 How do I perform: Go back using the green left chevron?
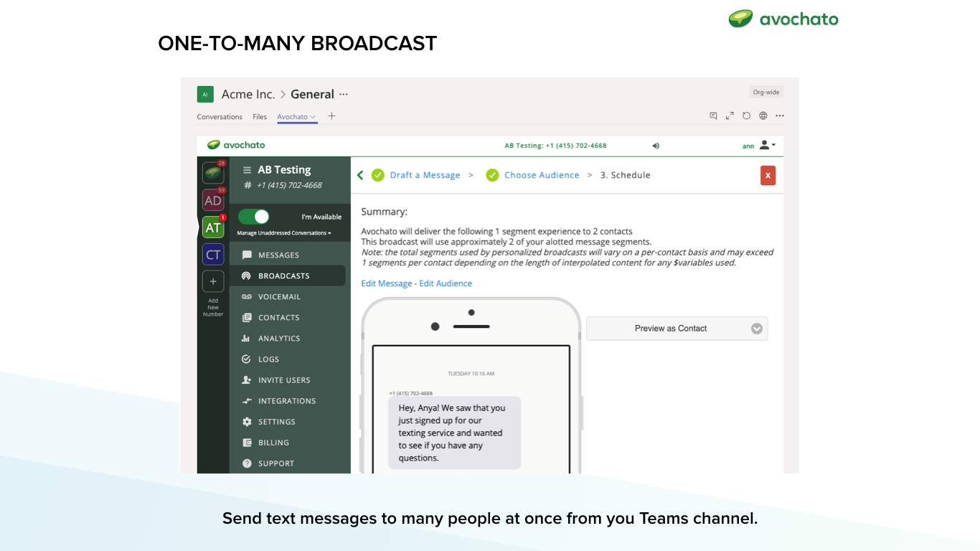tap(360, 175)
